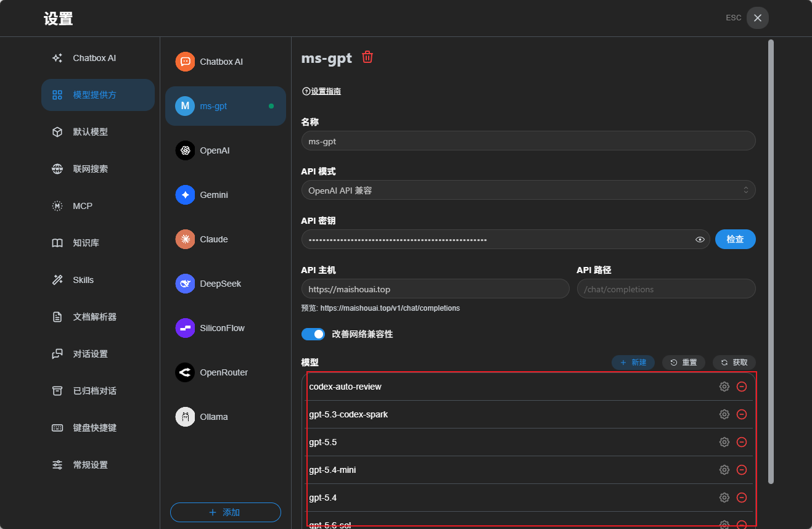Screen dimensions: 812x529
Task: Click the 添加 provider button
Action: [x=226, y=512]
